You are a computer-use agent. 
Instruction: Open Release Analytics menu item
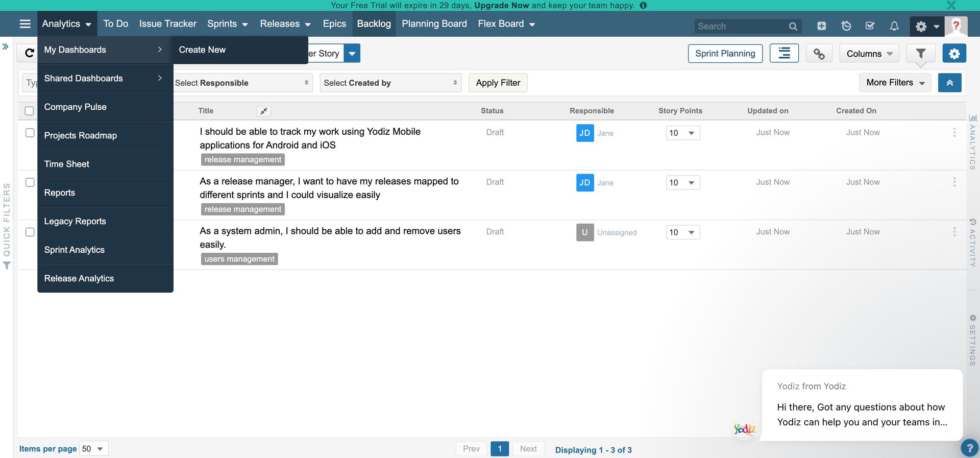click(105, 278)
